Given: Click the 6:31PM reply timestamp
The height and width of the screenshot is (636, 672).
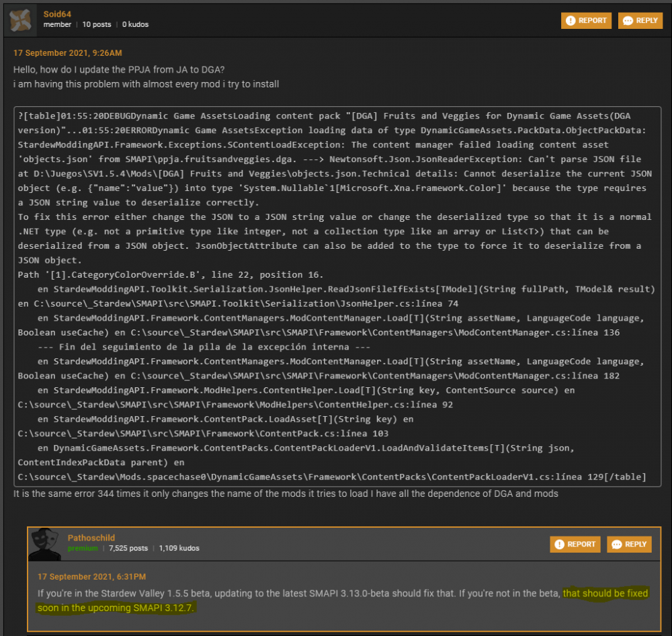Looking at the screenshot, I should click(x=91, y=577).
